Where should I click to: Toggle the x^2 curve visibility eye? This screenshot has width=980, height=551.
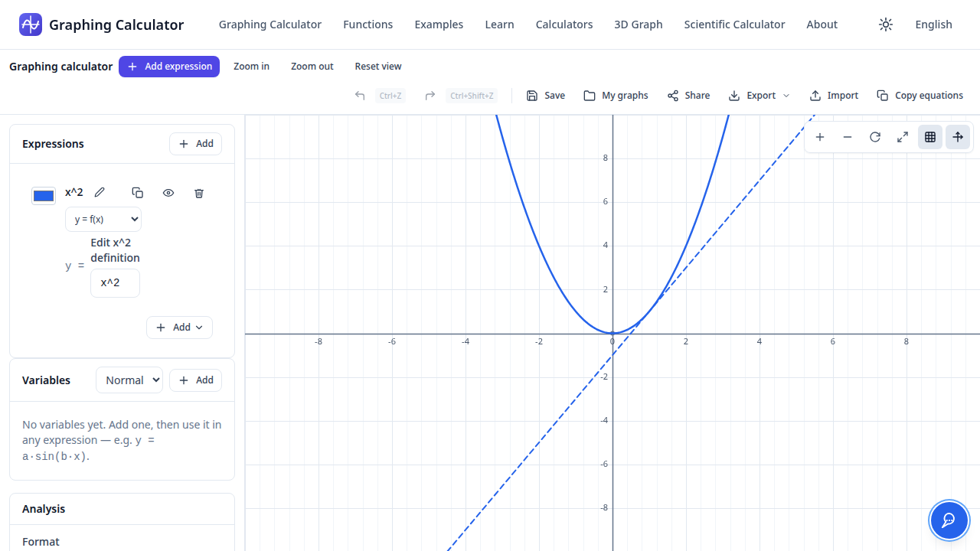click(x=168, y=193)
